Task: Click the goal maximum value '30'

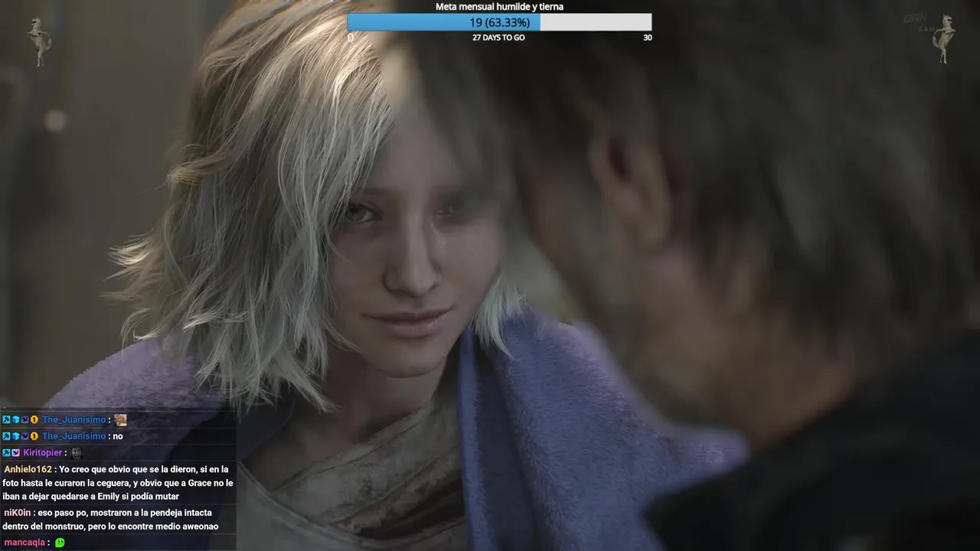Action: click(648, 37)
